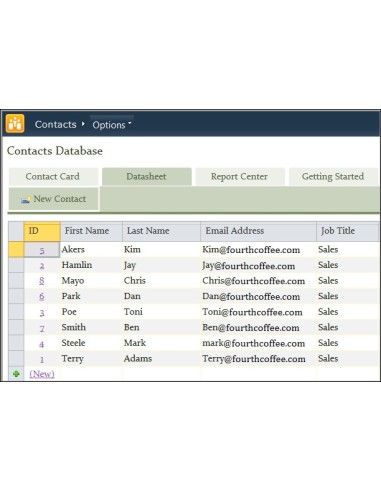Click the select-all corner cell

pos(16,231)
